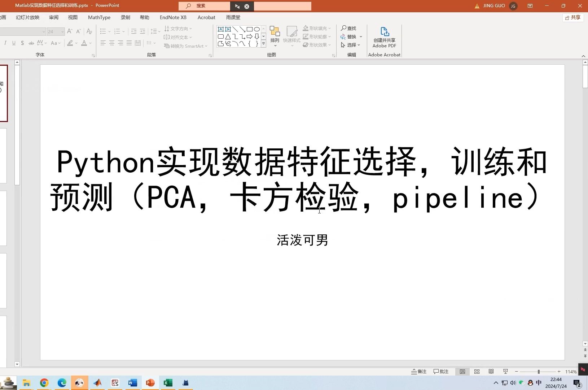Align text to the right
The width and height of the screenshot is (588, 390).
click(x=120, y=43)
